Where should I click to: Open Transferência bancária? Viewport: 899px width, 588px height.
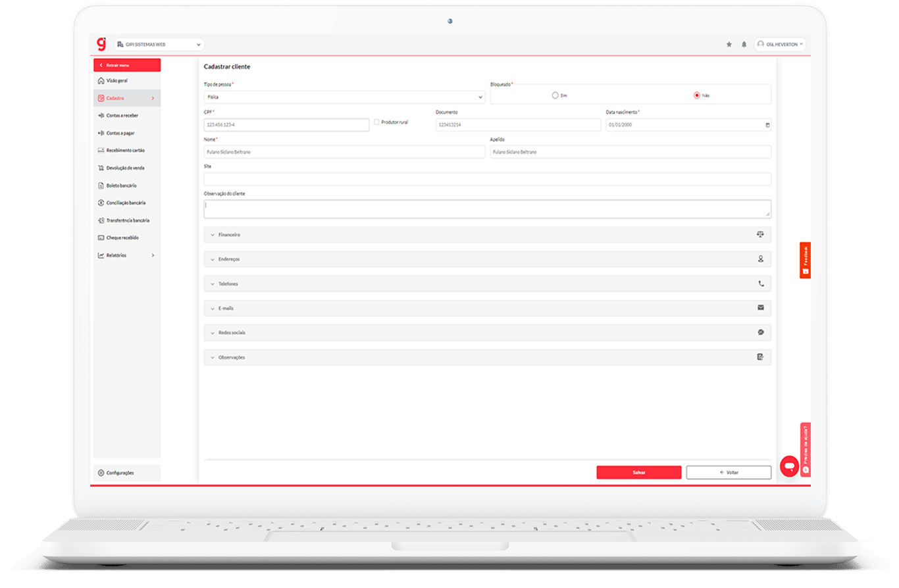(127, 220)
